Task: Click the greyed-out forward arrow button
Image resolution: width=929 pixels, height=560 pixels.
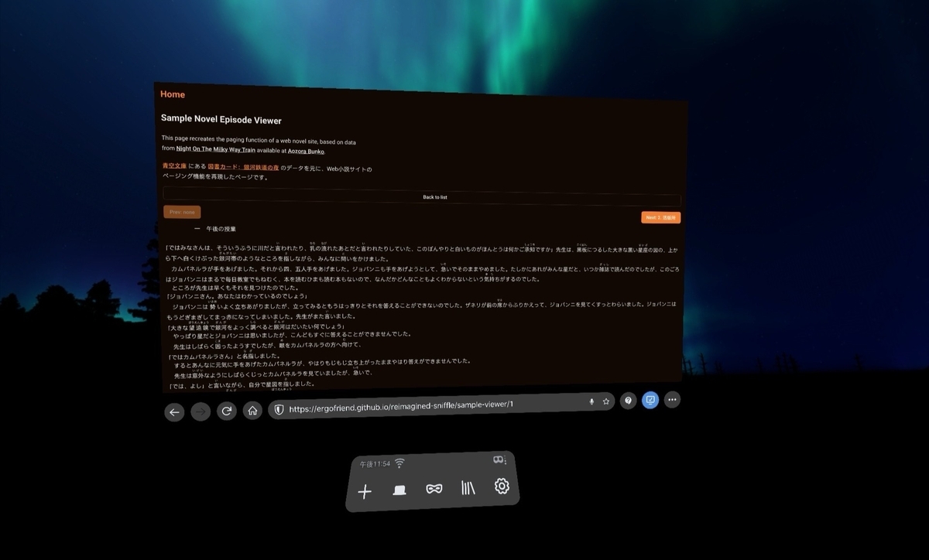Action: click(x=201, y=412)
